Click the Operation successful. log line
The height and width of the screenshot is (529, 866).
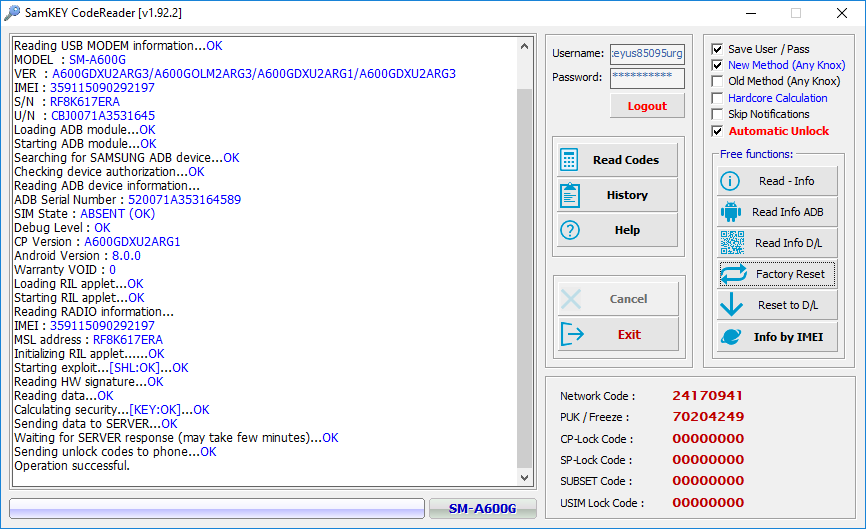tap(72, 465)
